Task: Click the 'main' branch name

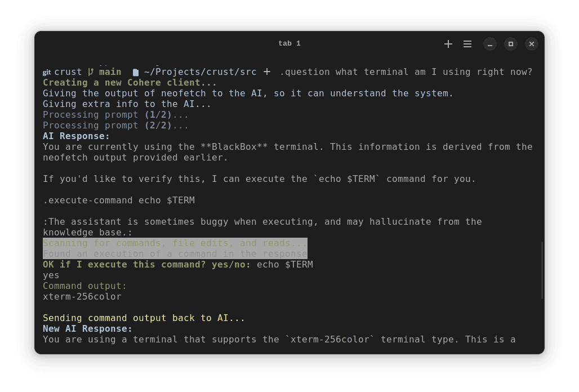Action: (x=110, y=72)
